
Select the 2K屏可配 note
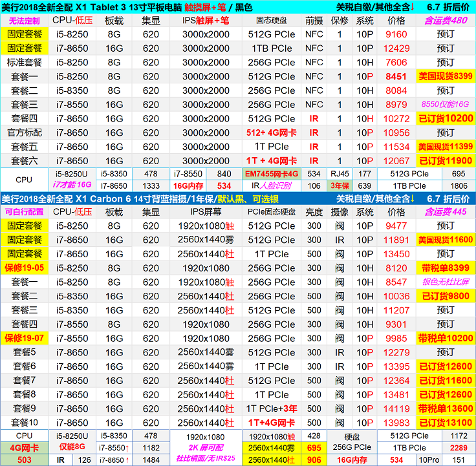click(206, 447)
